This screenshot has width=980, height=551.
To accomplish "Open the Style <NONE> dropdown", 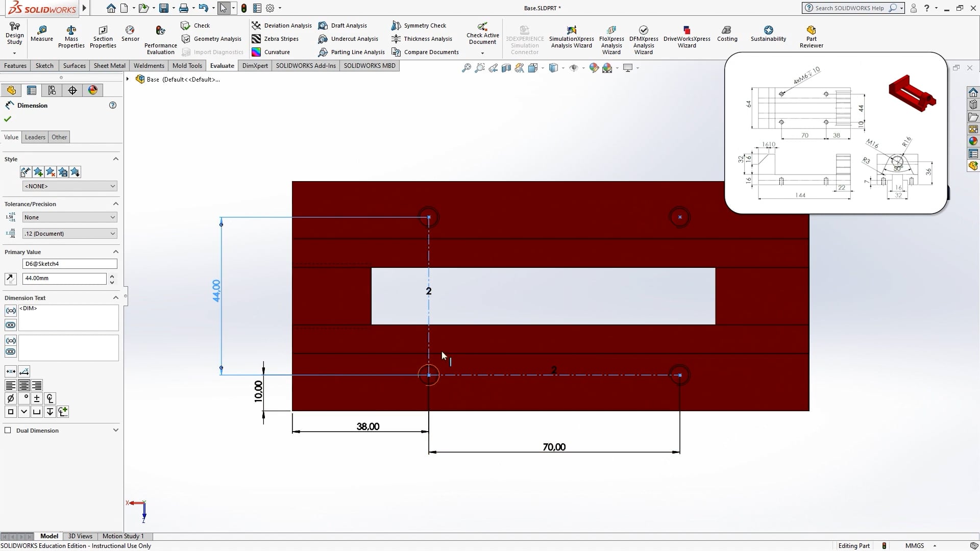I will [69, 186].
